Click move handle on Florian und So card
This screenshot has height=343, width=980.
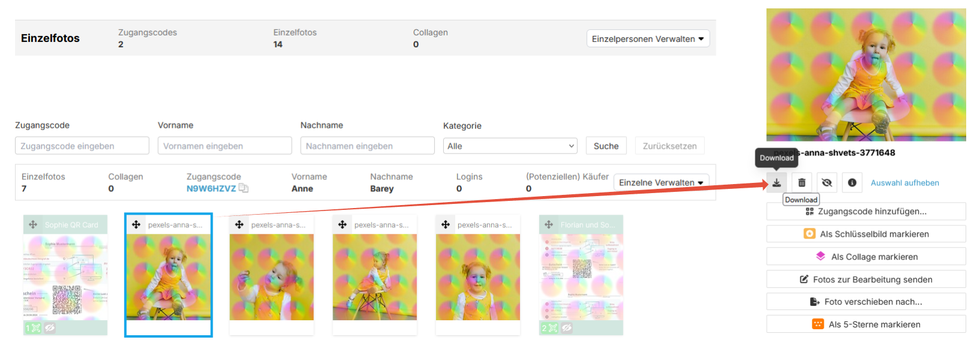coord(549,225)
